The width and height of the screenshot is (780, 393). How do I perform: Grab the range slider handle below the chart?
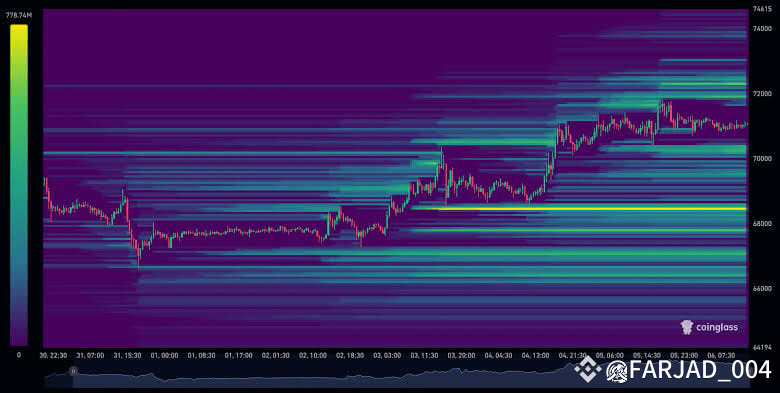pos(73,371)
